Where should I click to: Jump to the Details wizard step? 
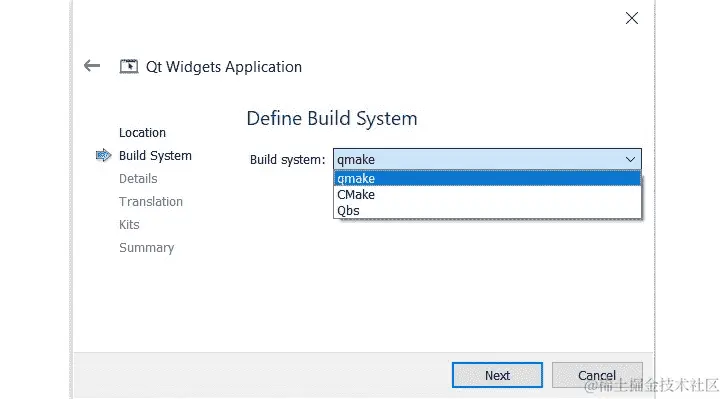coord(138,178)
